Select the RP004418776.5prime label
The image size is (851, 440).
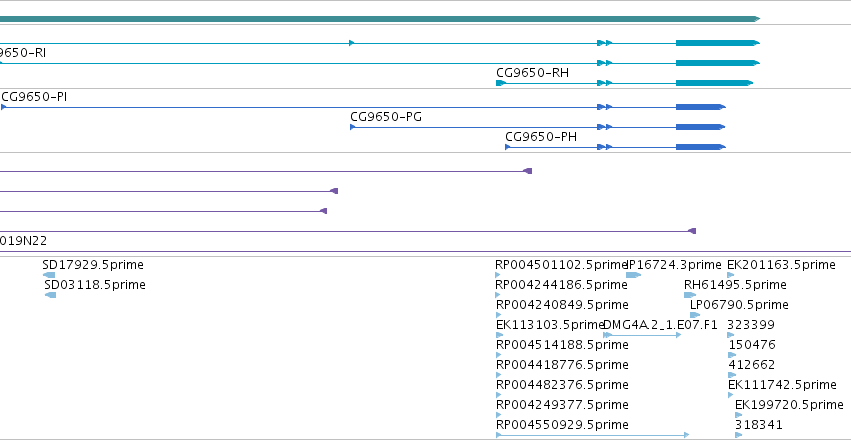562,365
